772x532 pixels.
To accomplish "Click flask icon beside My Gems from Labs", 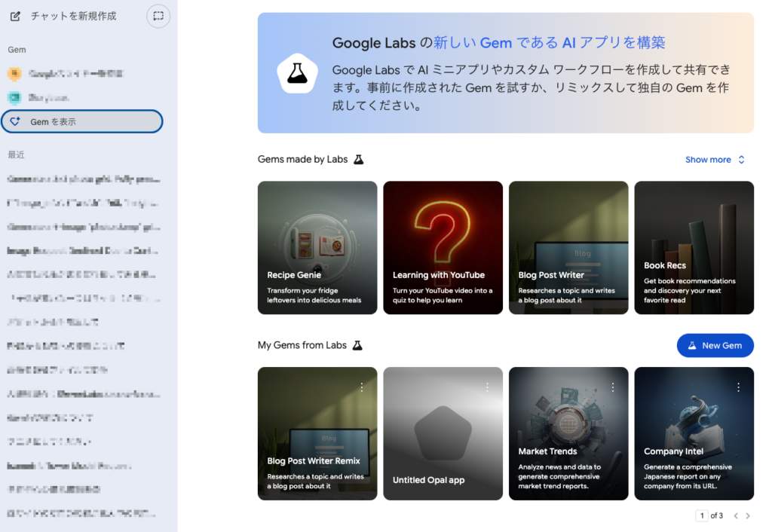I will (x=357, y=345).
